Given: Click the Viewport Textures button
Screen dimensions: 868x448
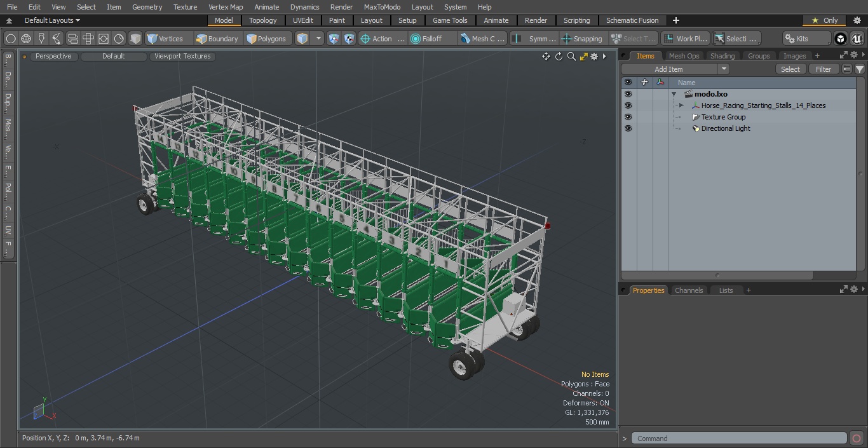Looking at the screenshot, I should coord(182,56).
